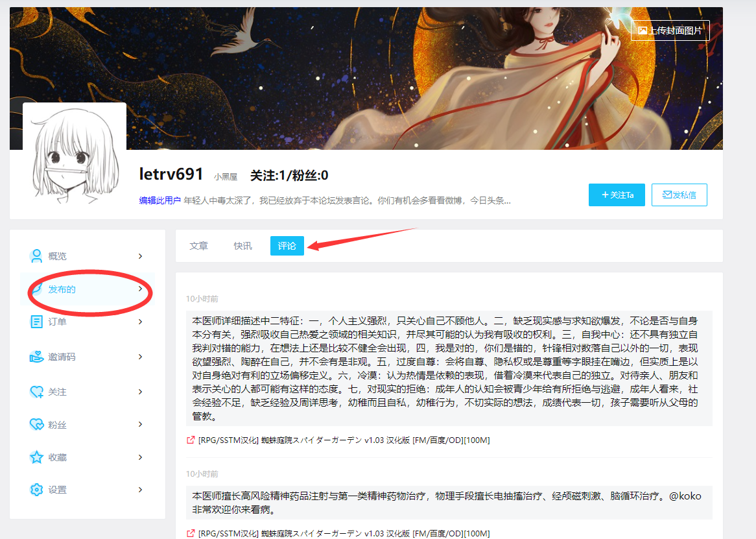Click the external link icon under the first comment
Viewport: 756px width, 539px height.
tap(191, 440)
